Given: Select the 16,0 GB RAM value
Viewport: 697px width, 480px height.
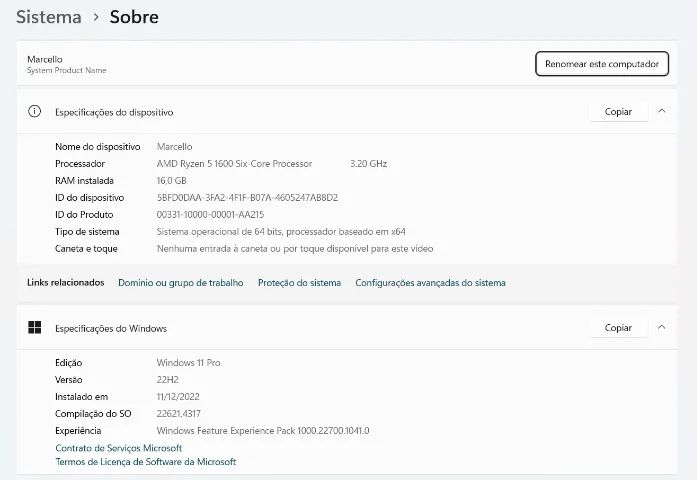Looking at the screenshot, I should [x=171, y=180].
